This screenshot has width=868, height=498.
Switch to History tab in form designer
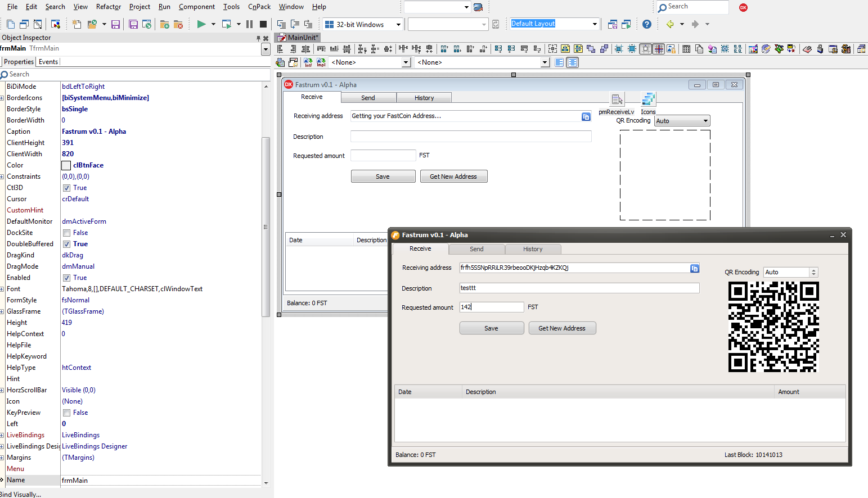coord(424,98)
